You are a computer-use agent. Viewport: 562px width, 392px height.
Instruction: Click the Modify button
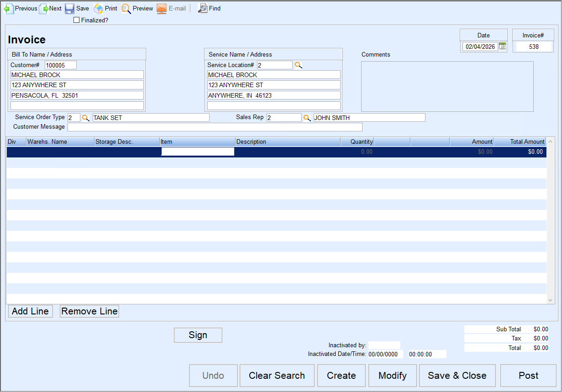pos(393,376)
